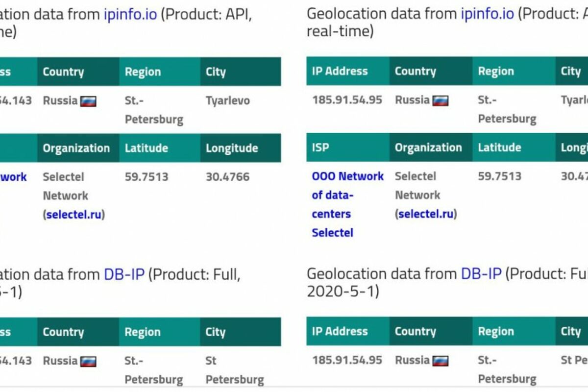Click the Russia flag in right DB-IP table
Viewport: 588px width, 392px height.
click(x=440, y=361)
